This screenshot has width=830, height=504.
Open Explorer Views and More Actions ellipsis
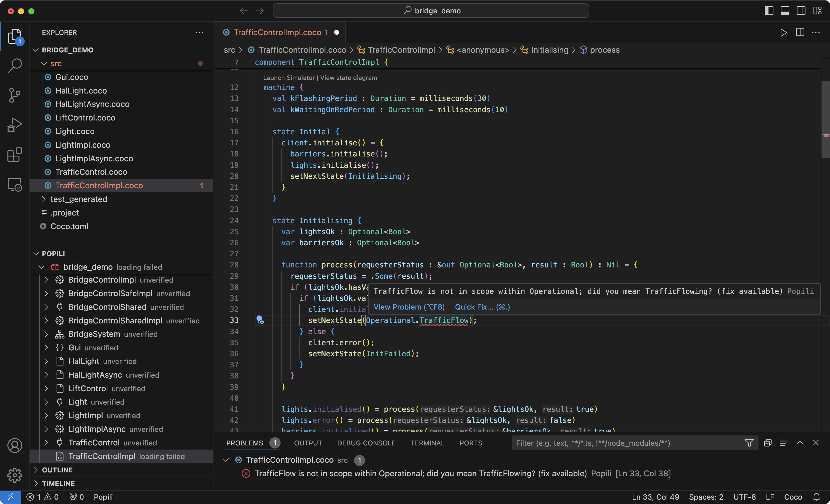click(199, 32)
